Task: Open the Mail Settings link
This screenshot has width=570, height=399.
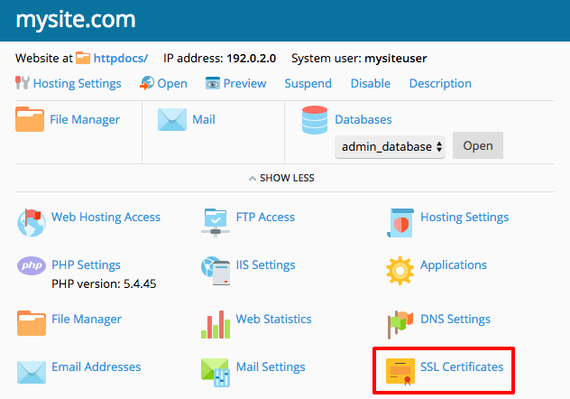Action: [x=270, y=367]
